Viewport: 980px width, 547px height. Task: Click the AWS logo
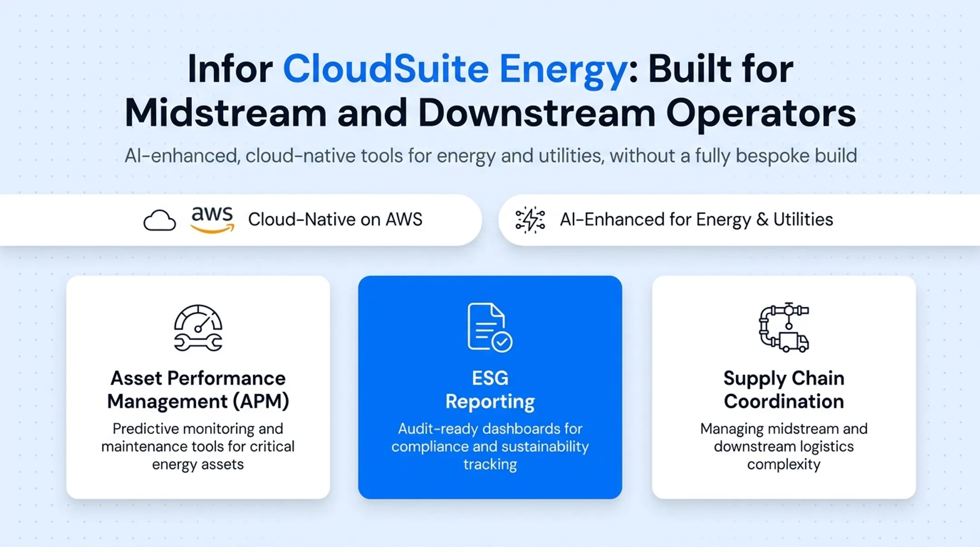tap(212, 220)
